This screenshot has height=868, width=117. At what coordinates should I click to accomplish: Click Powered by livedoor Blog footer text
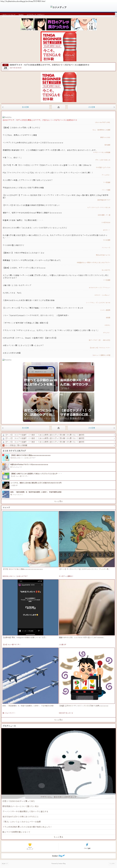[59, 864]
